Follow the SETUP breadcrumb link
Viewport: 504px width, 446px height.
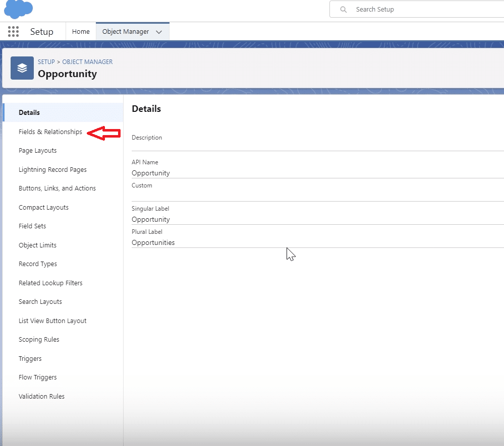[46, 61]
